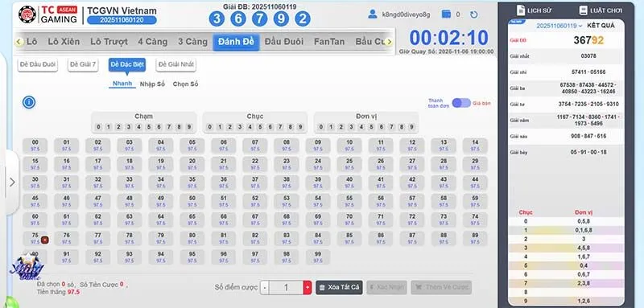Switch to 3 Càng tab
Viewport: 644px width, 308px height.
[192, 42]
